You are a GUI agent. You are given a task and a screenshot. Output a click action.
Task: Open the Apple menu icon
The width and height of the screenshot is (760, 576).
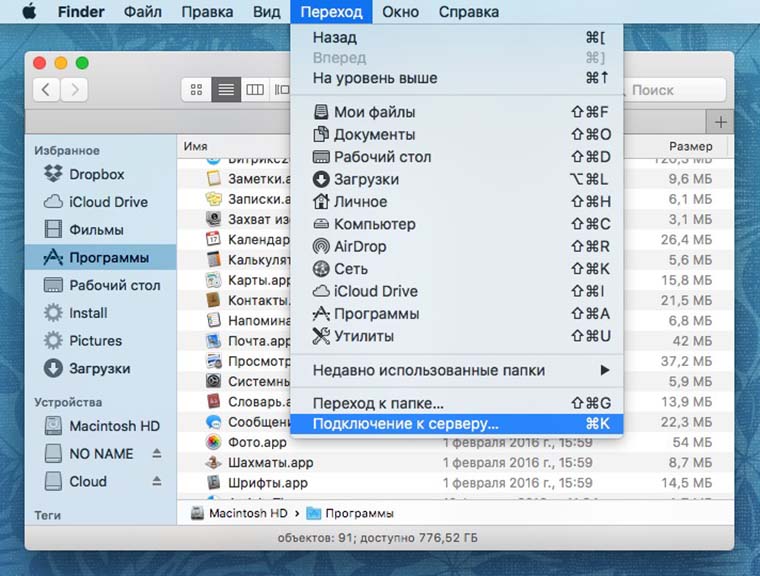29,11
